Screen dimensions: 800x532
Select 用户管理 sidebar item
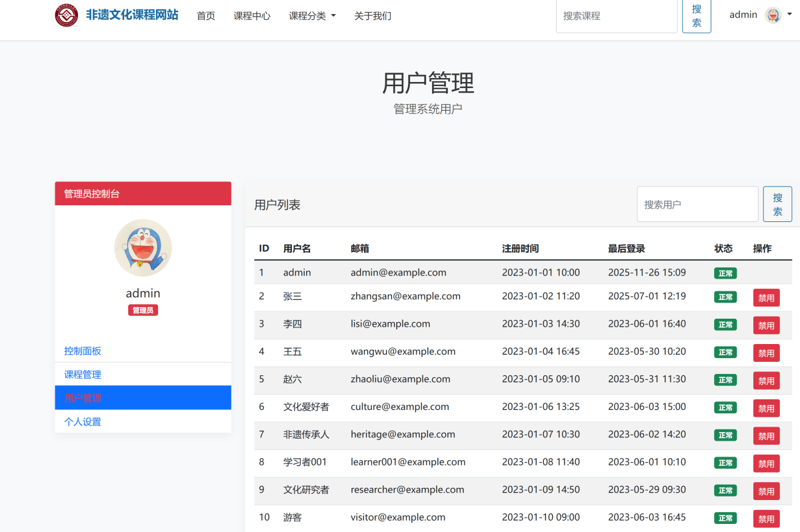click(83, 398)
